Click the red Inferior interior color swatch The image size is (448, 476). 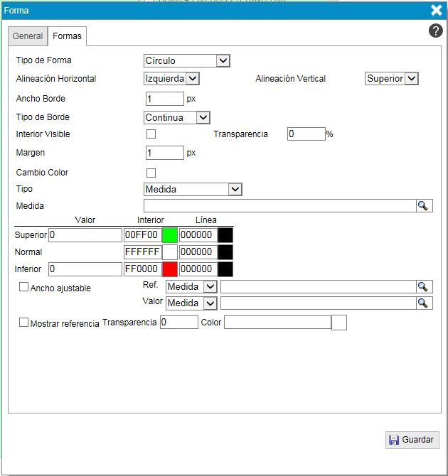170,269
